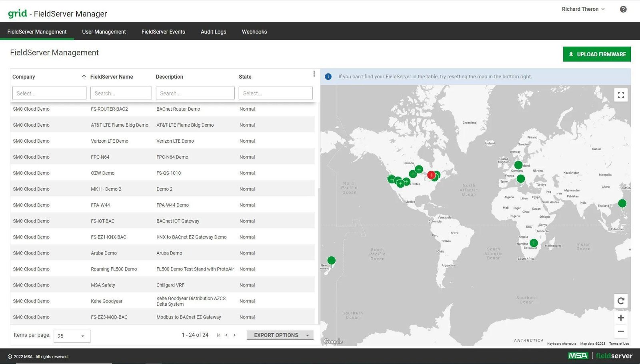Open the help question mark icon

(x=623, y=9)
